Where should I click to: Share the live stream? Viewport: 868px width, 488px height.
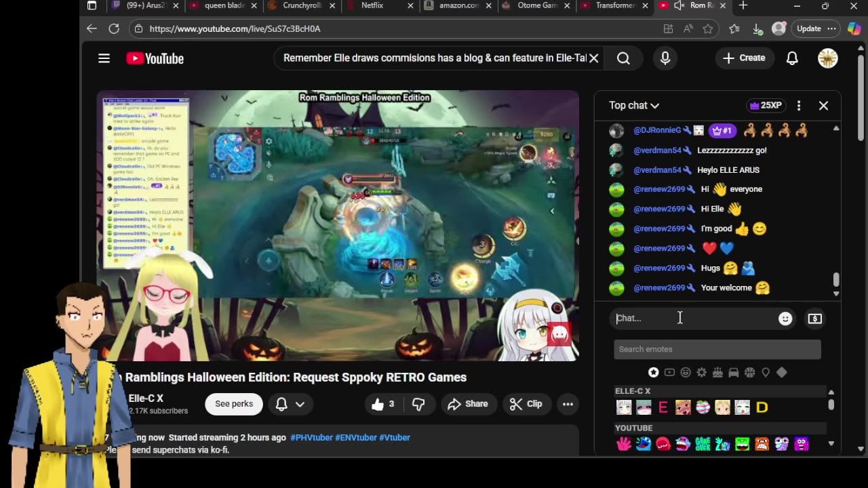[468, 404]
